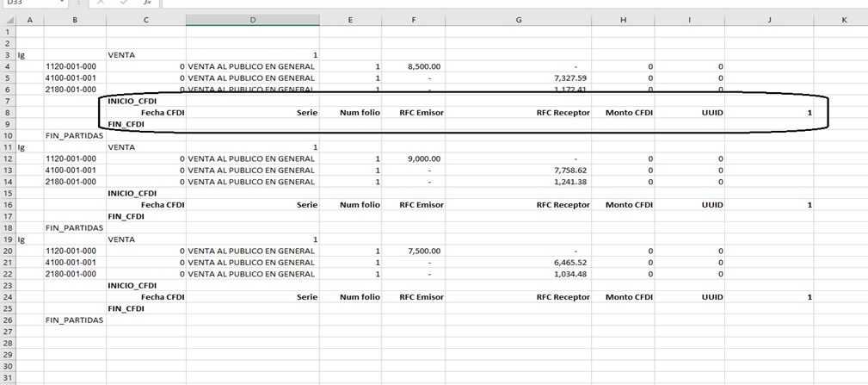Screen dimensions: 868x385
Task: Select column J header
Action: [769, 20]
